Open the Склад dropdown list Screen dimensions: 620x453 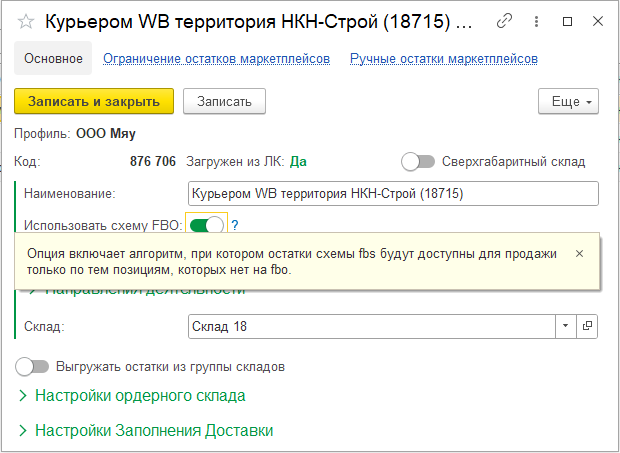565,326
